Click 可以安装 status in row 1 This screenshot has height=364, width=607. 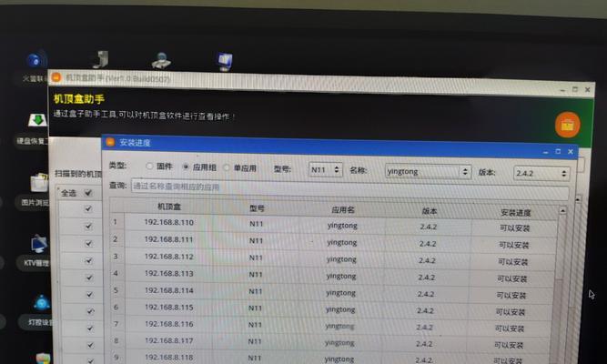(x=514, y=228)
